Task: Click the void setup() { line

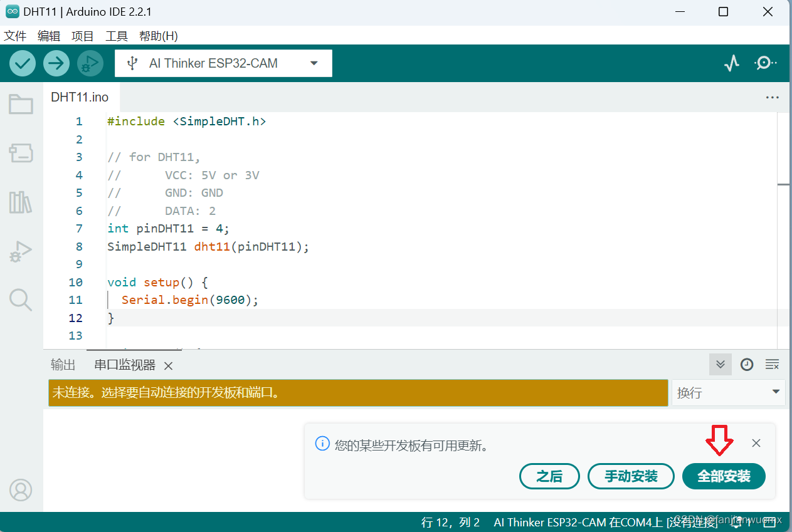Action: pyautogui.click(x=157, y=283)
